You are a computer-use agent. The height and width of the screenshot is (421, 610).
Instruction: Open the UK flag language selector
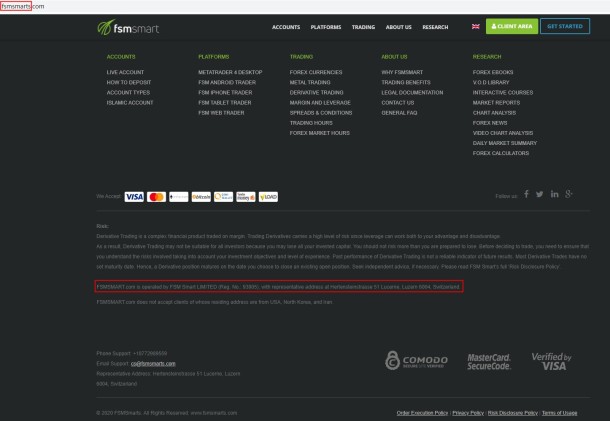coord(475,27)
